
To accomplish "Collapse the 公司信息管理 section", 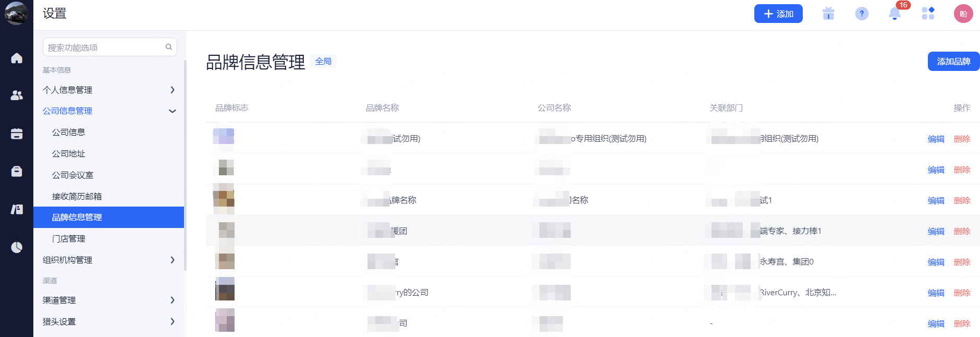I will pyautogui.click(x=173, y=111).
